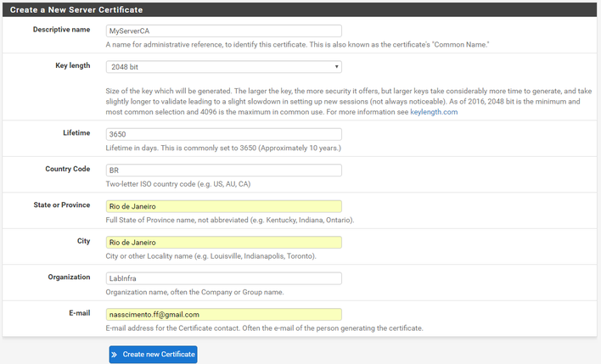Click the Full State of Province name hint
This screenshot has width=601, height=364.
[x=230, y=221]
